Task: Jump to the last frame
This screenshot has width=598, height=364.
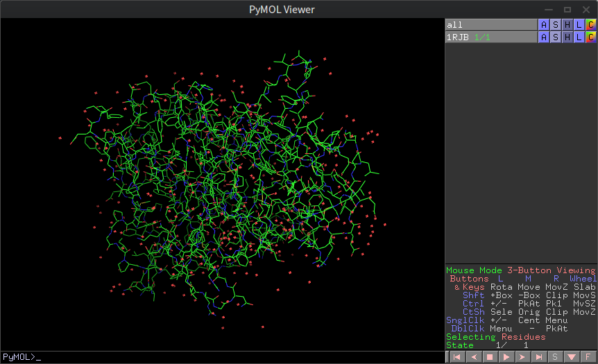Action: click(538, 357)
